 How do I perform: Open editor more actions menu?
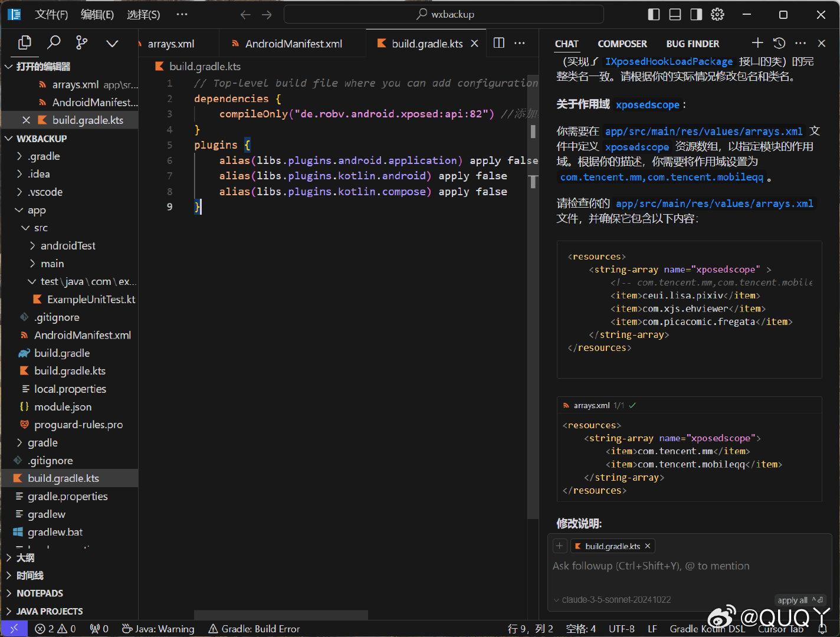[x=520, y=43]
